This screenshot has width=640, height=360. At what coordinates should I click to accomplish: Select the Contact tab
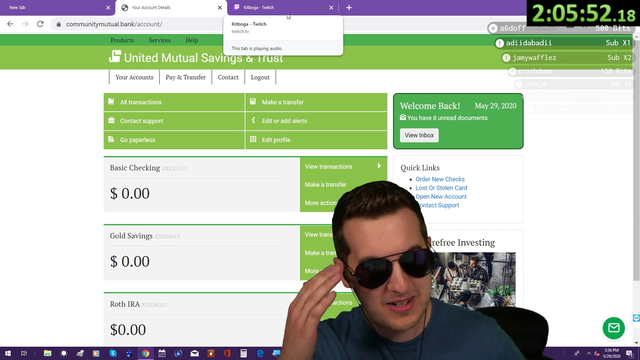228,77
